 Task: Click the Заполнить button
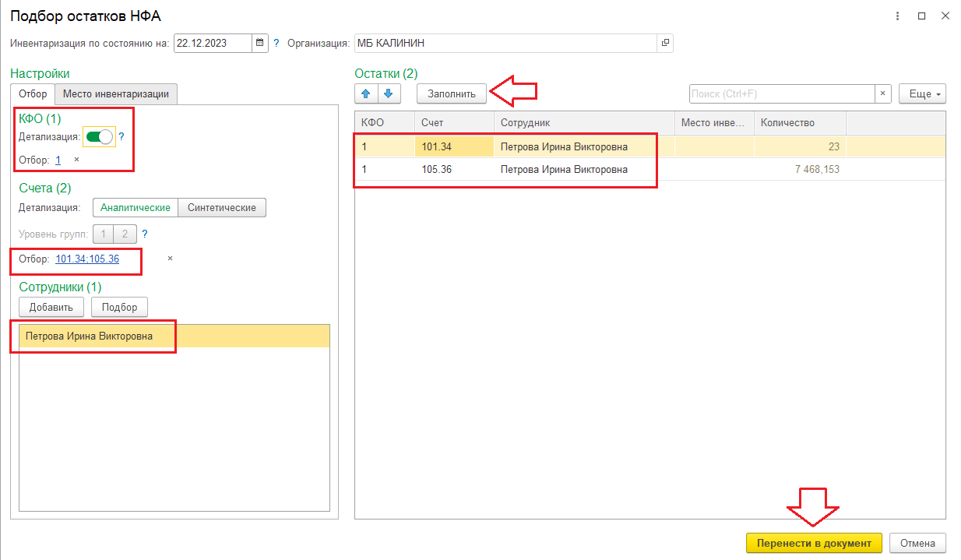click(452, 93)
